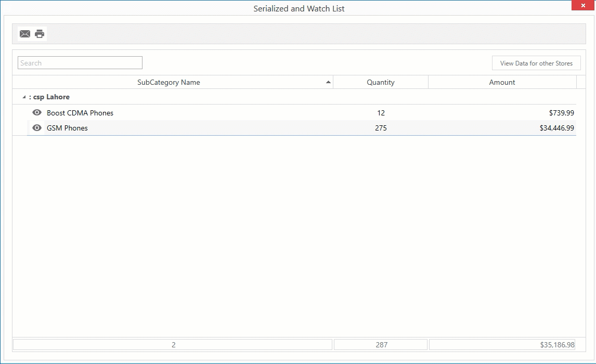
Task: Click inside the Search box
Action: [80, 62]
